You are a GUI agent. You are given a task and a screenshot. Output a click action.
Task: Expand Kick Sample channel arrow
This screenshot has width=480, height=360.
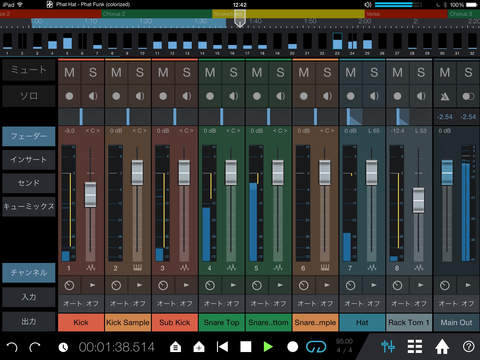pos(140,285)
